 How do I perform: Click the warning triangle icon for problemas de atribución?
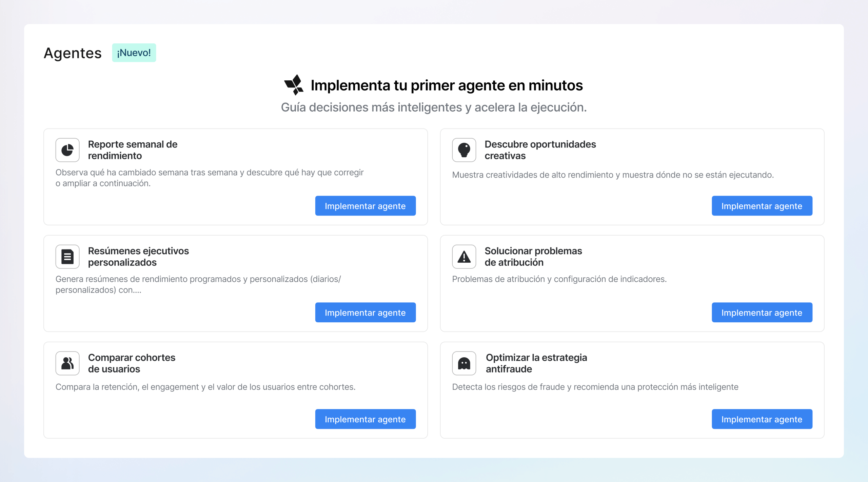pyautogui.click(x=464, y=257)
